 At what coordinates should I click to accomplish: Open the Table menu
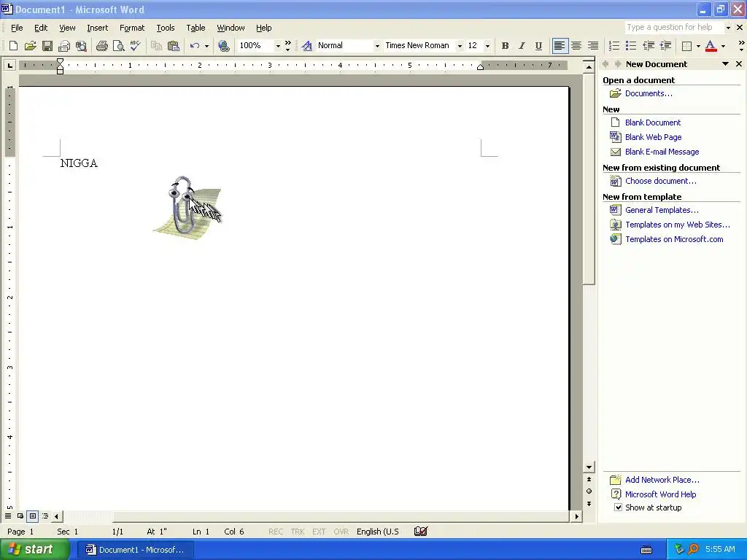click(x=196, y=28)
